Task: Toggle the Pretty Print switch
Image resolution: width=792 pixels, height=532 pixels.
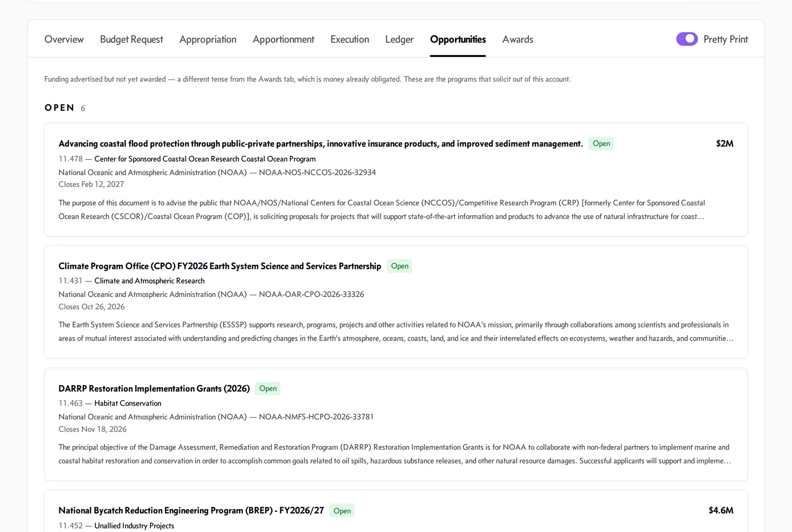Action: [687, 39]
